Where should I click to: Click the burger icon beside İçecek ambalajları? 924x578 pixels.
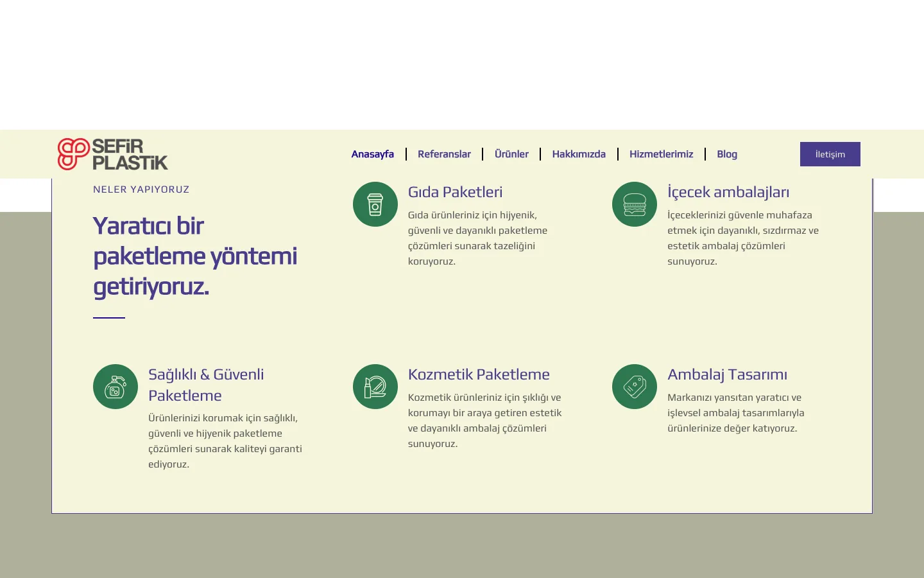point(635,204)
